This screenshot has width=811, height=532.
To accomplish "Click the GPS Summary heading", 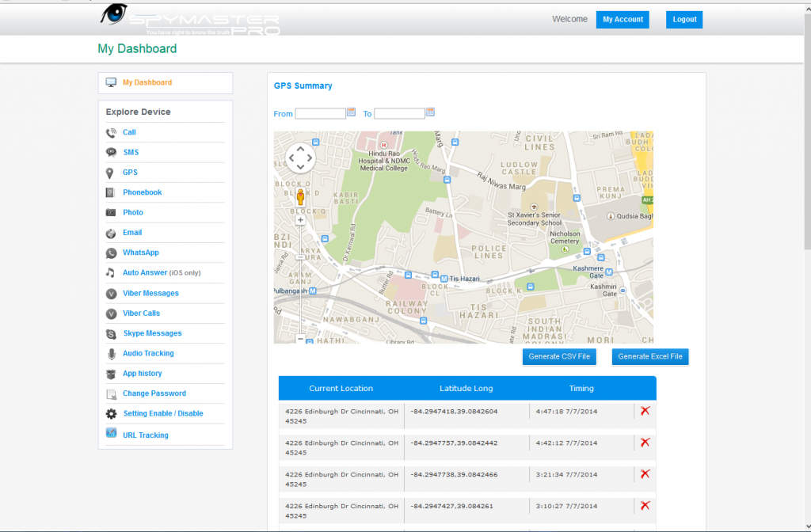I will point(303,85).
